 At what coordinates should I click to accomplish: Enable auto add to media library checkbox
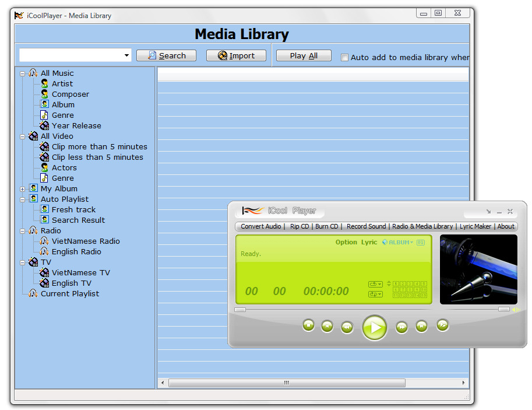pyautogui.click(x=344, y=57)
